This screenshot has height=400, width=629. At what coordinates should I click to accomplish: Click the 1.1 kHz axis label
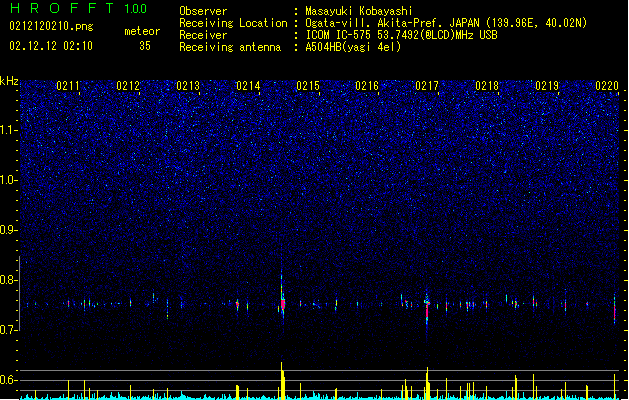(x=8, y=130)
